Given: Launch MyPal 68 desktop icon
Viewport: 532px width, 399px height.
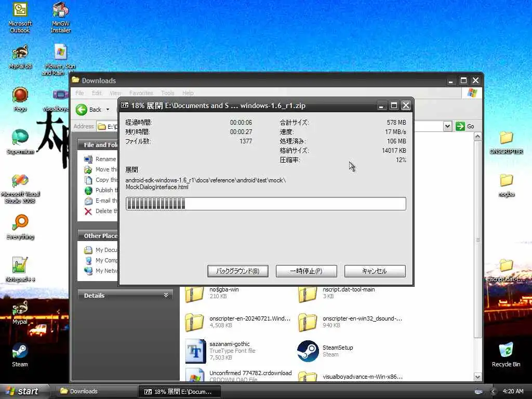Looking at the screenshot, I should [20, 57].
